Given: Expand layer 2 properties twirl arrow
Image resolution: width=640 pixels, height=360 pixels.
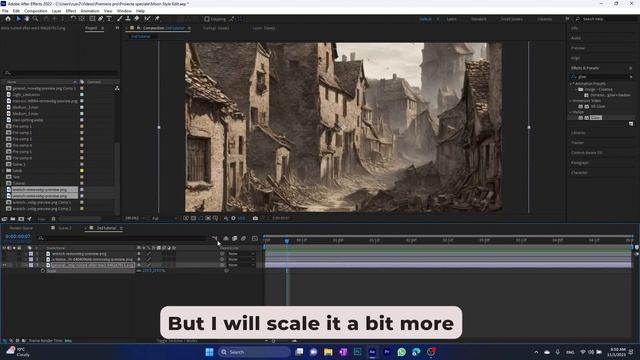Looking at the screenshot, I should (x=26, y=260).
